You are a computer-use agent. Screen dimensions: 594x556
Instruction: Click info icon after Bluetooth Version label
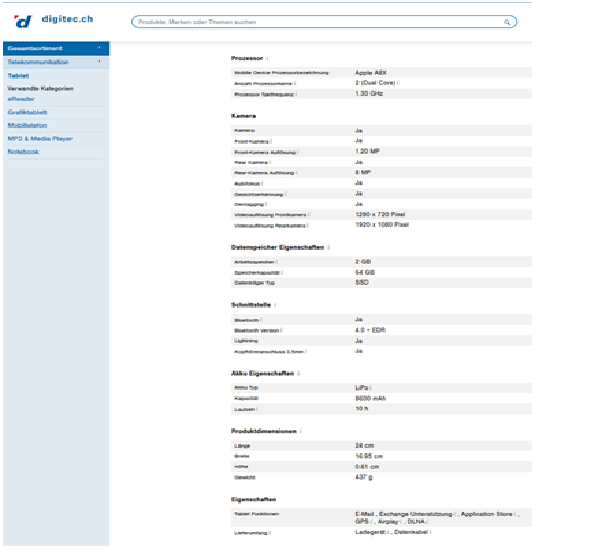(281, 331)
